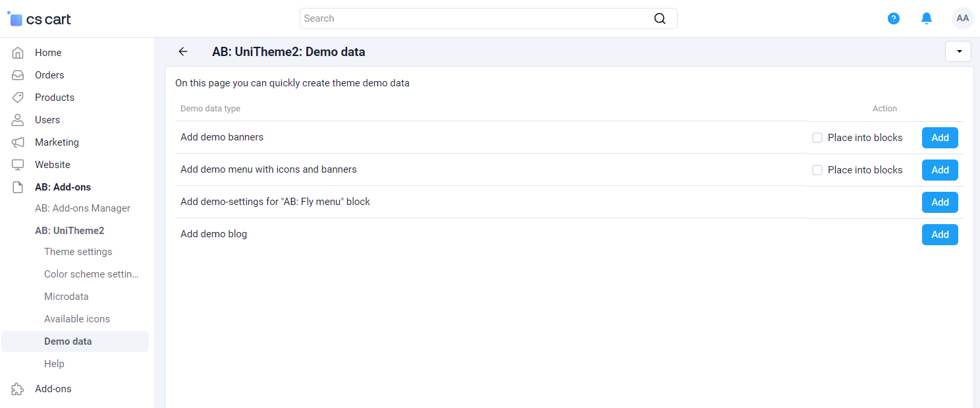Check Place into blocks for demo banners
The width and height of the screenshot is (980, 408).
click(x=817, y=138)
